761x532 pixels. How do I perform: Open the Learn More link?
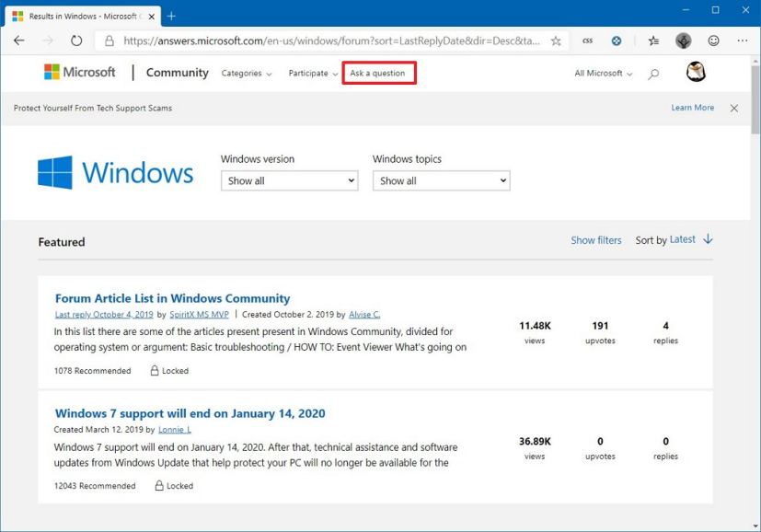click(692, 108)
